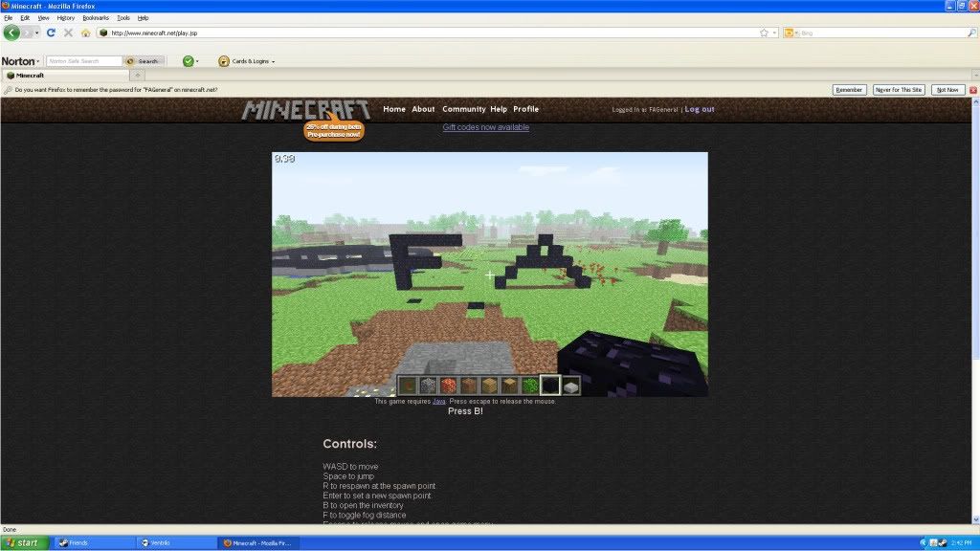Click the Log out link

700,109
